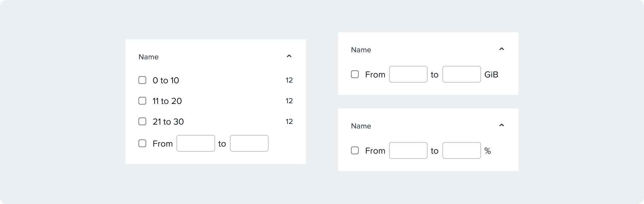644x204 pixels.
Task: Click the upper-bound input before % sign
Action: tap(461, 150)
